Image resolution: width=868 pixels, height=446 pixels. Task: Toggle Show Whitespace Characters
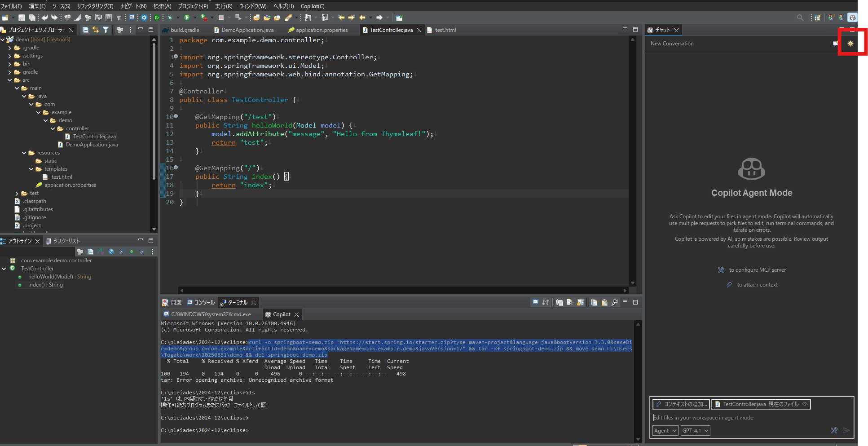[x=119, y=18]
